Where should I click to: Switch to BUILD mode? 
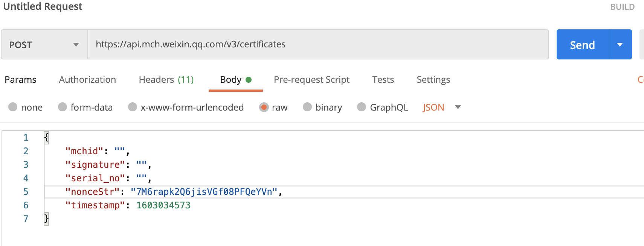coord(622,7)
